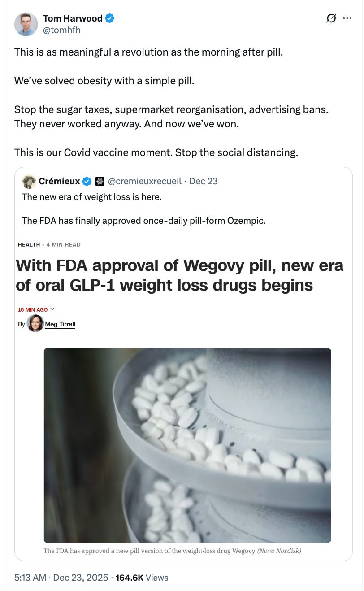This screenshot has height=591, width=364.
Task: Click the affiliate badge beside Crémieux's name
Action: (x=100, y=181)
